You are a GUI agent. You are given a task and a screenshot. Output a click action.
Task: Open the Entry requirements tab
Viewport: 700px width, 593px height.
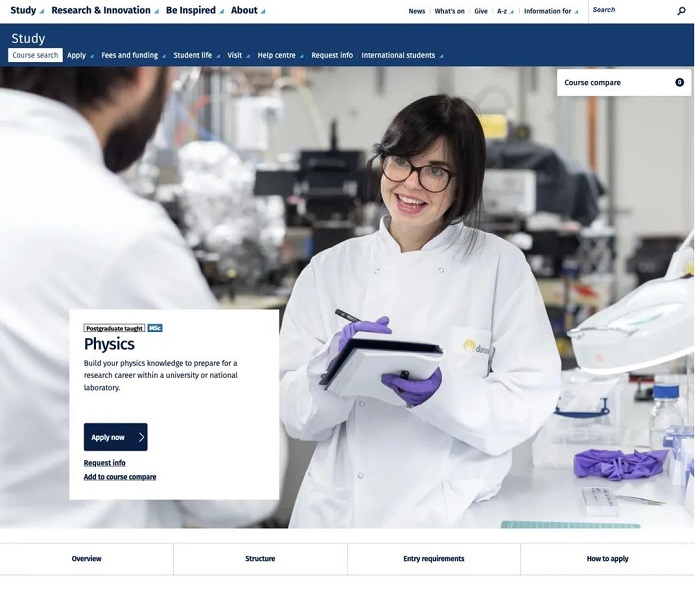click(433, 559)
